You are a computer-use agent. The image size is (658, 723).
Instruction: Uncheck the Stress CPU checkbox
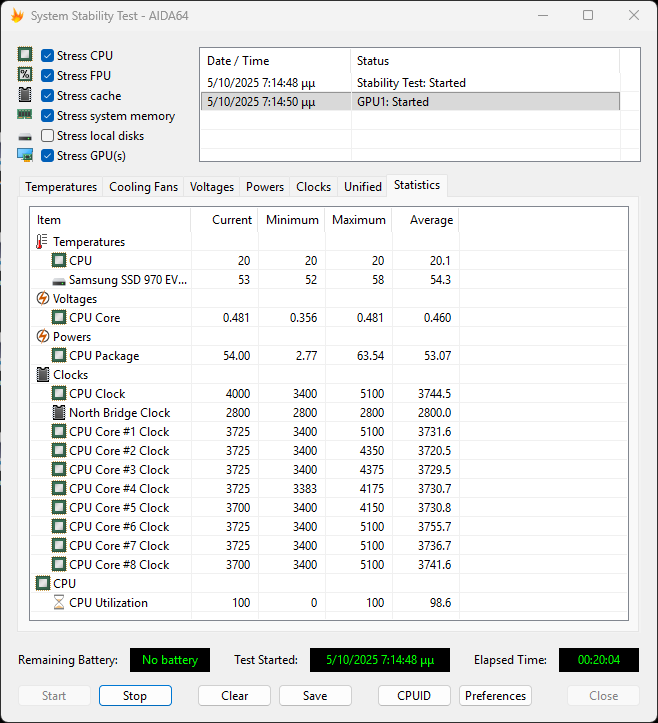pos(47,55)
